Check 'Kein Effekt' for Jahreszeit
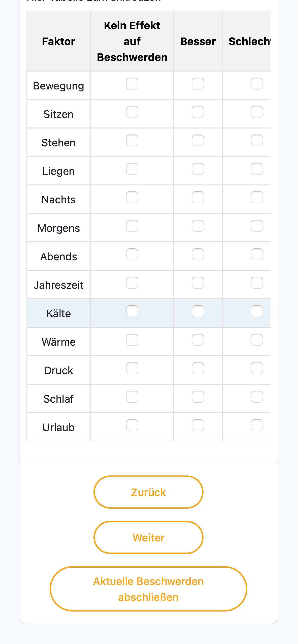This screenshot has width=297, height=644. pyautogui.click(x=132, y=283)
